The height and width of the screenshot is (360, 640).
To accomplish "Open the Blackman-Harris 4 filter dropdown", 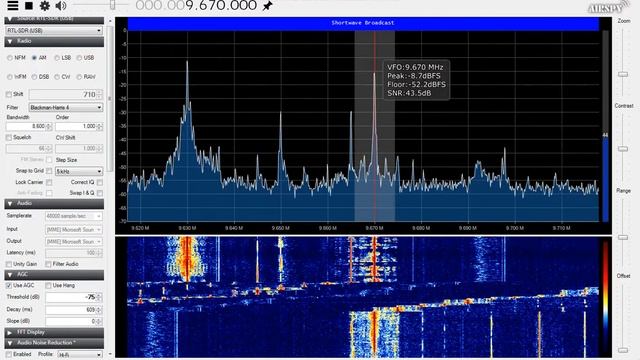I will click(66, 107).
